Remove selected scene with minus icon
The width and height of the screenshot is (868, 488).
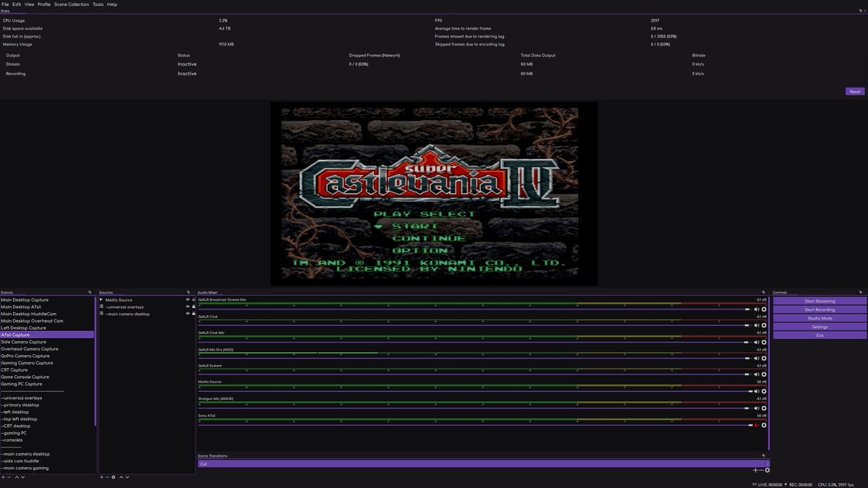9,477
